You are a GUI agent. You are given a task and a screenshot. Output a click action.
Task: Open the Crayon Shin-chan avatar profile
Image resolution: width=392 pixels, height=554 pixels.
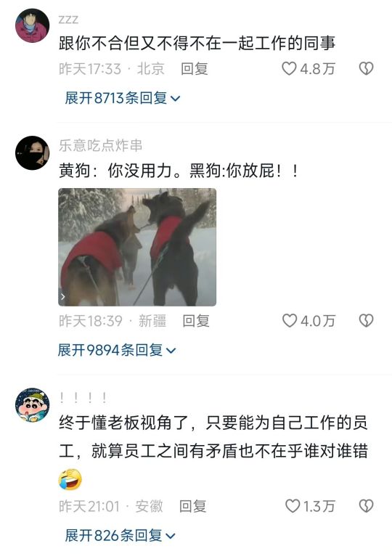click(x=32, y=405)
